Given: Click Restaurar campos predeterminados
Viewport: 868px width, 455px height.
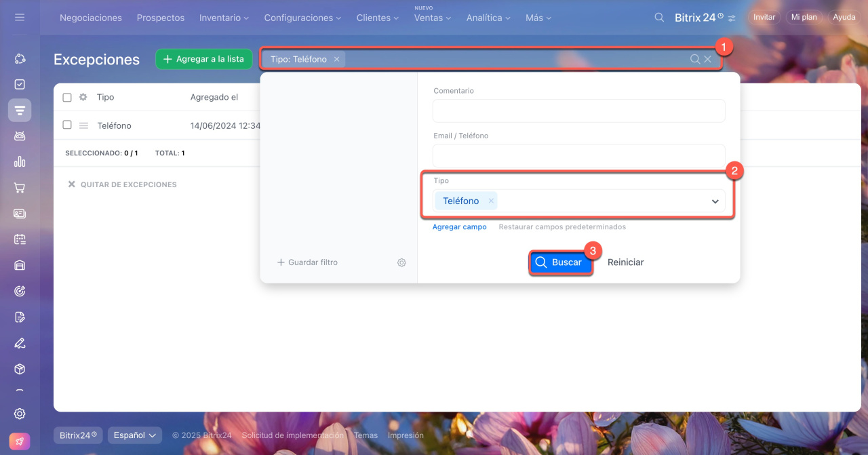Looking at the screenshot, I should pyautogui.click(x=562, y=227).
